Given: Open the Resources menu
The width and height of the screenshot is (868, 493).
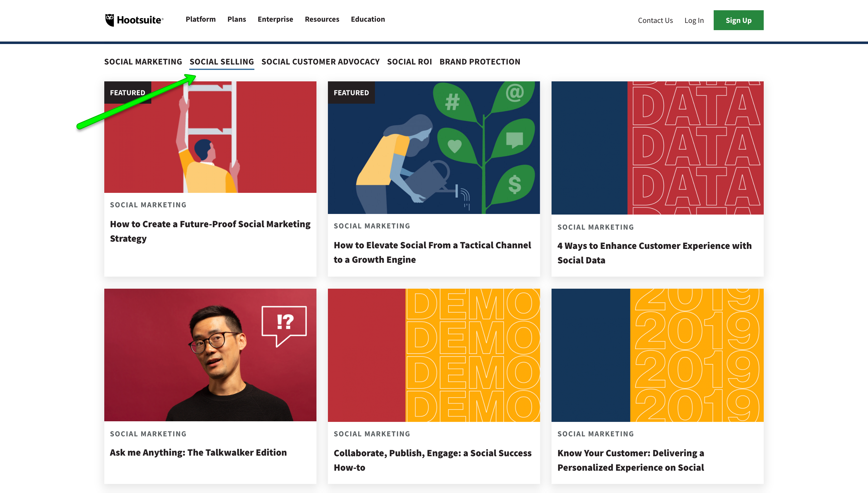Looking at the screenshot, I should [x=322, y=19].
